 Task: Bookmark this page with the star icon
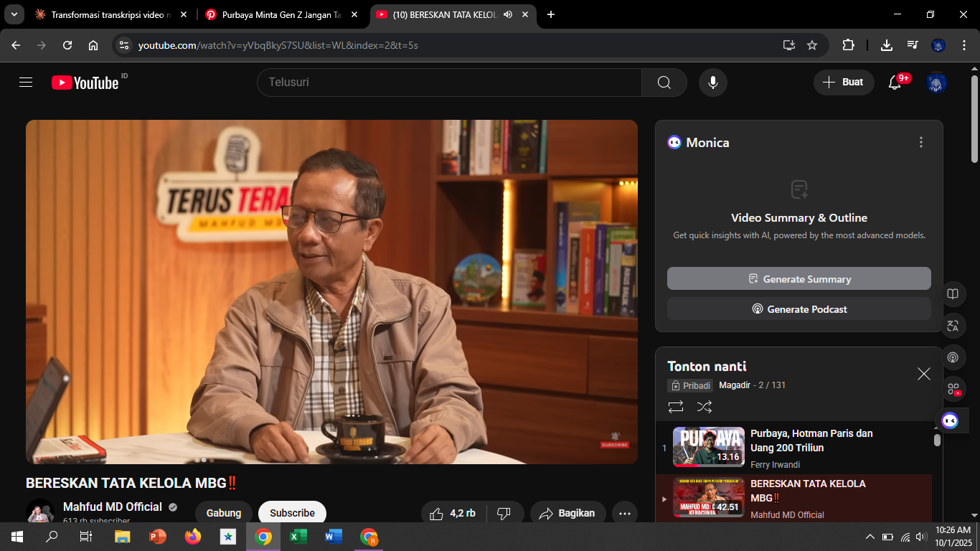812,45
